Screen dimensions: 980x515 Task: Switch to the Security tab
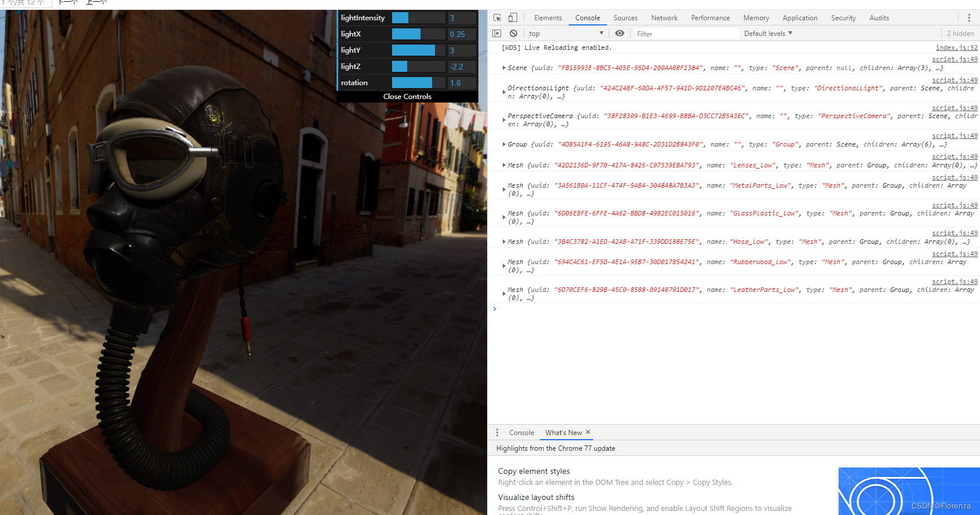(843, 18)
